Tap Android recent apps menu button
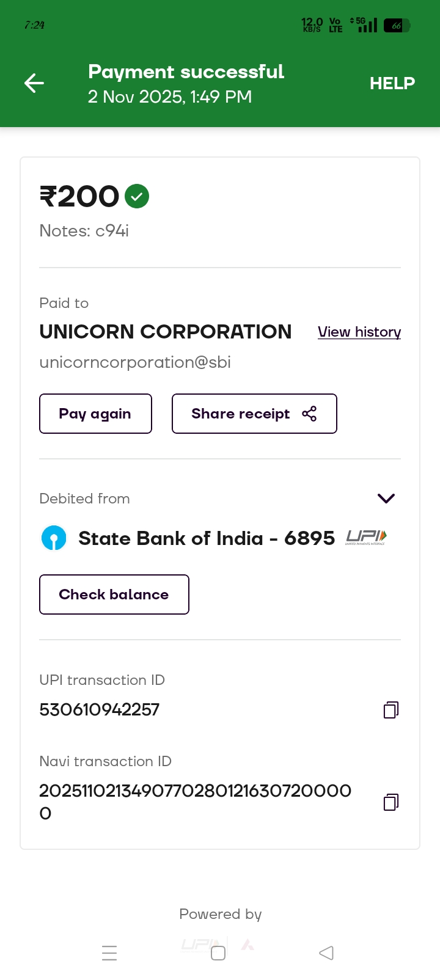Viewport: 440px width, 980px height. click(x=109, y=953)
